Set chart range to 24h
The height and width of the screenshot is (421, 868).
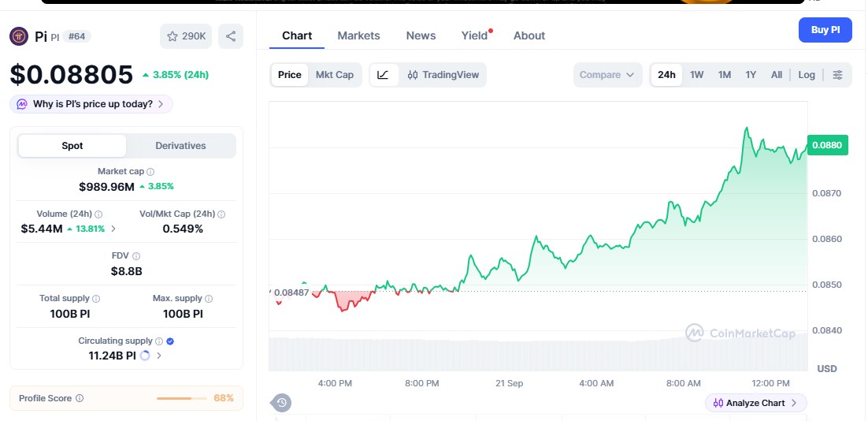(666, 75)
